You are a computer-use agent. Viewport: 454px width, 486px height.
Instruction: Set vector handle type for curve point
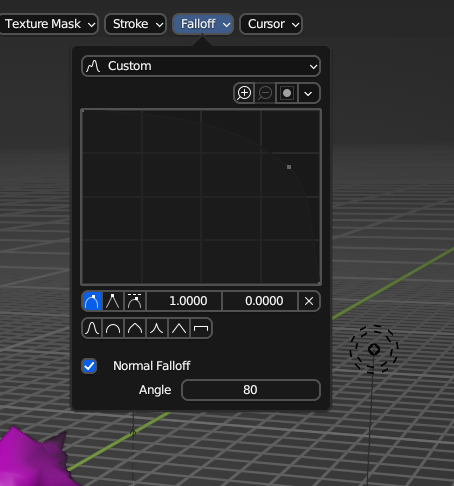coord(113,301)
